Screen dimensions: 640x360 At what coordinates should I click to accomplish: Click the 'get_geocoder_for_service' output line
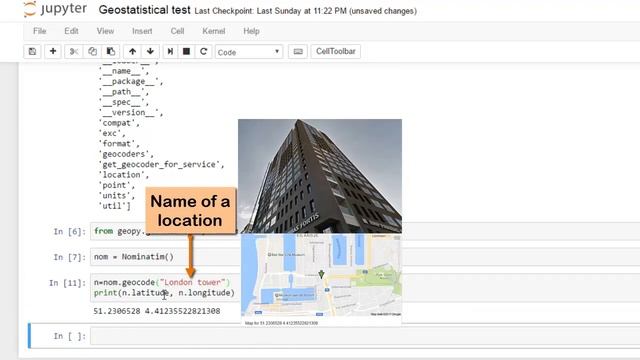click(161, 164)
